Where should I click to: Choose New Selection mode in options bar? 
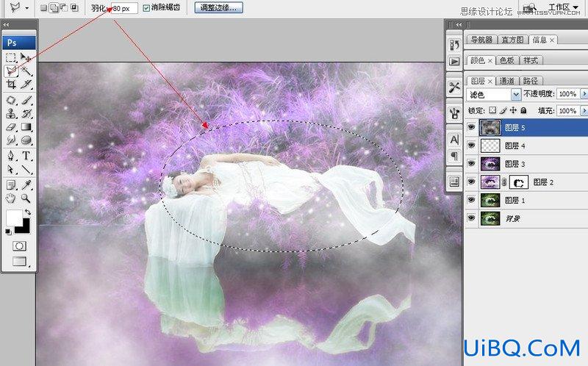click(44, 7)
